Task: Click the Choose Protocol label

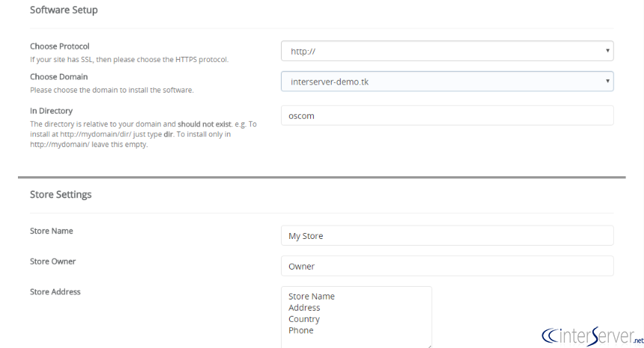Action: (60, 46)
